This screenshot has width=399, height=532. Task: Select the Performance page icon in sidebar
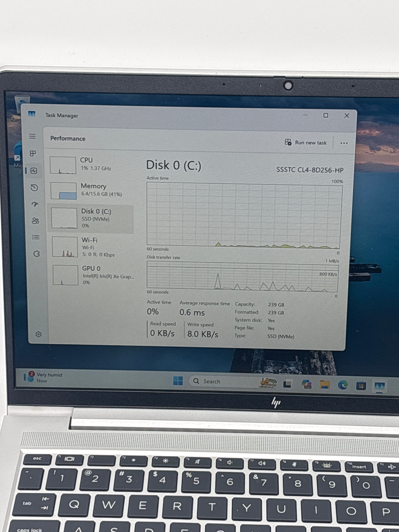(x=34, y=171)
